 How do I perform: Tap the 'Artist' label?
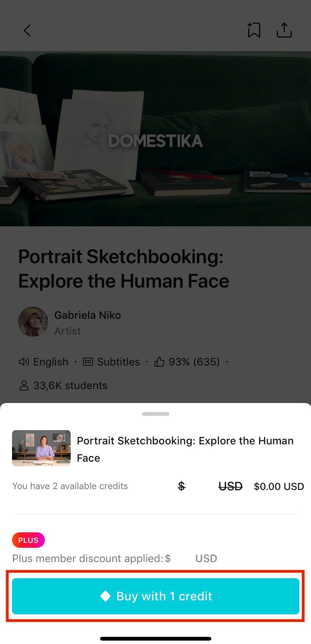[68, 331]
